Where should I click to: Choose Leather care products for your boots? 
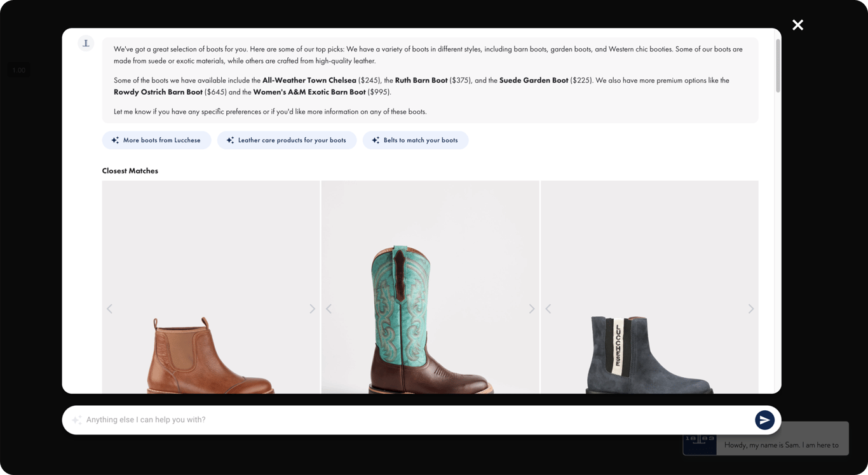(x=287, y=140)
